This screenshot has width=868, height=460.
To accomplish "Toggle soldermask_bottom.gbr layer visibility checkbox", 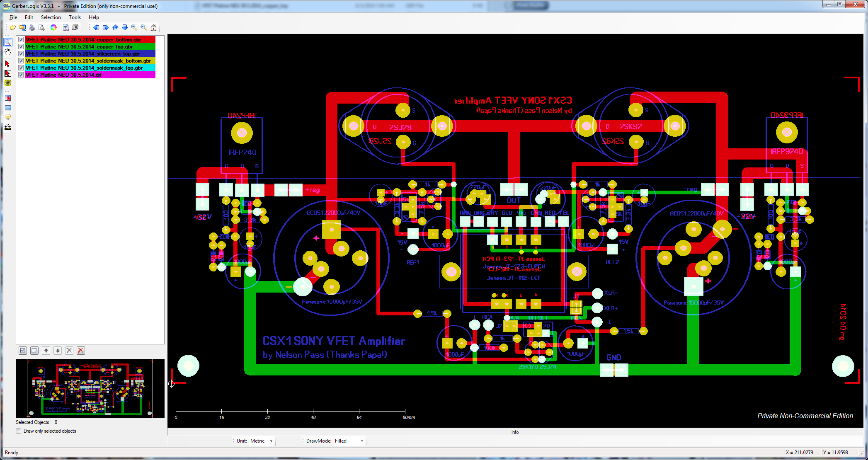I will [x=21, y=61].
